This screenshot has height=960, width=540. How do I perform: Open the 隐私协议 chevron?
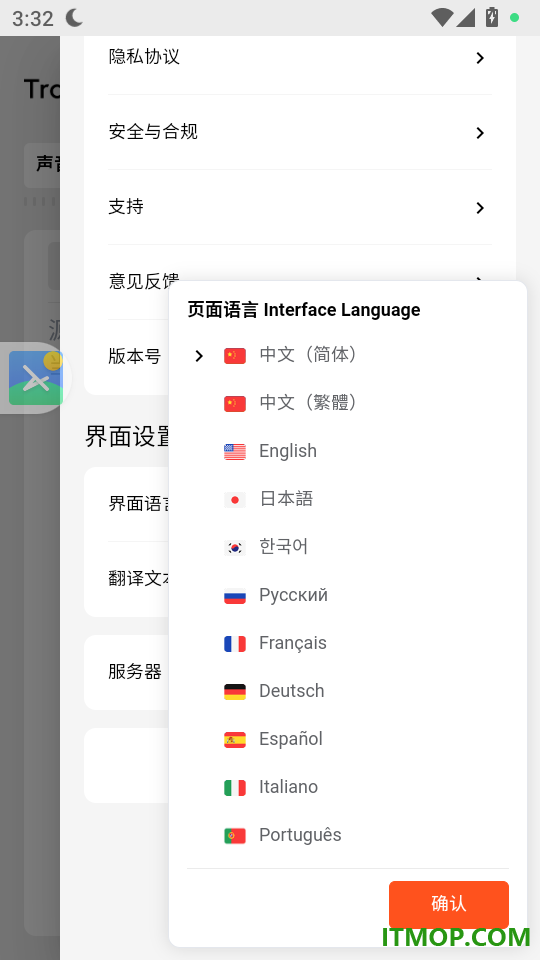[x=480, y=58]
